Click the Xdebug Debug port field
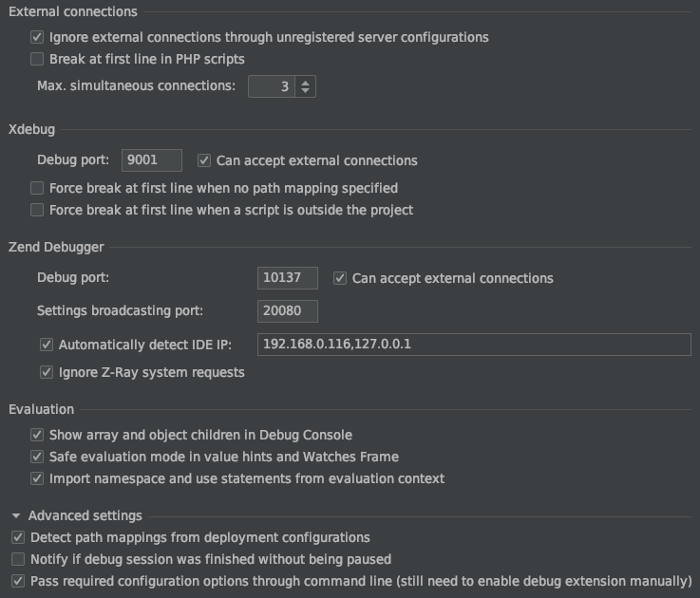The image size is (700, 598). [x=153, y=160]
